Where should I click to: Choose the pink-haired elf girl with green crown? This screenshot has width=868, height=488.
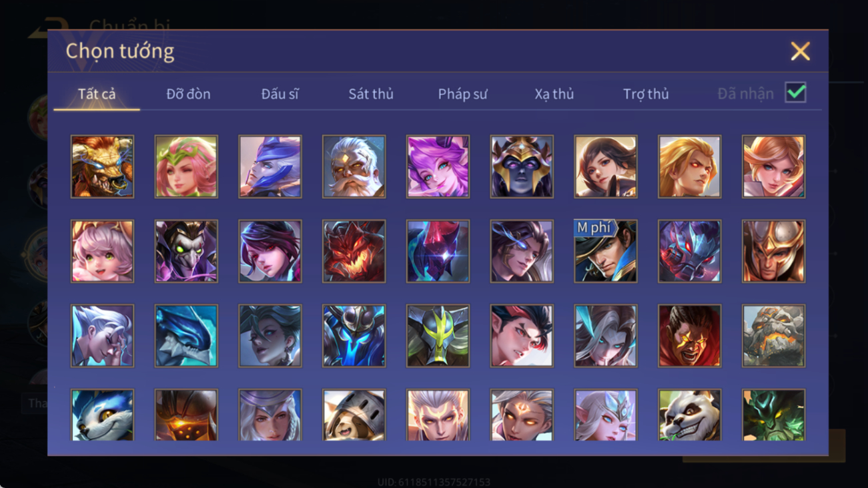[x=186, y=166]
